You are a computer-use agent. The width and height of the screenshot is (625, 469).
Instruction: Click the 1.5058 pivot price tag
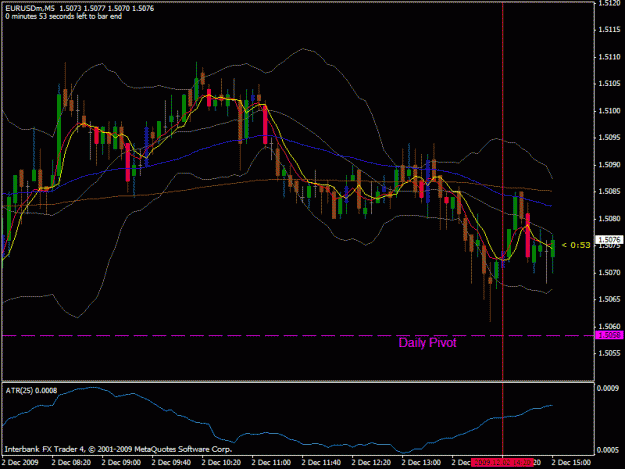point(609,335)
